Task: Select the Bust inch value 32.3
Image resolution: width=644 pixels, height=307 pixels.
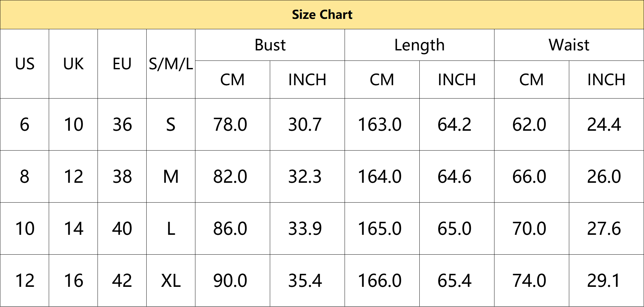Action: click(x=308, y=177)
